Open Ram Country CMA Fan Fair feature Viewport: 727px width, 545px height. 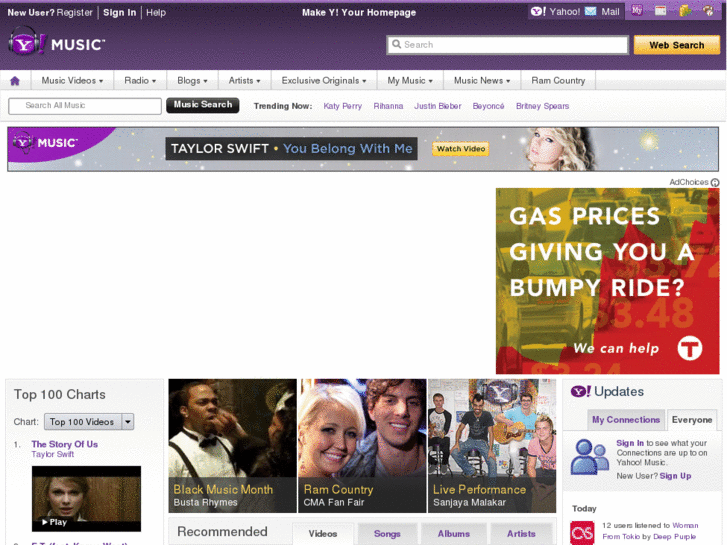click(x=362, y=446)
